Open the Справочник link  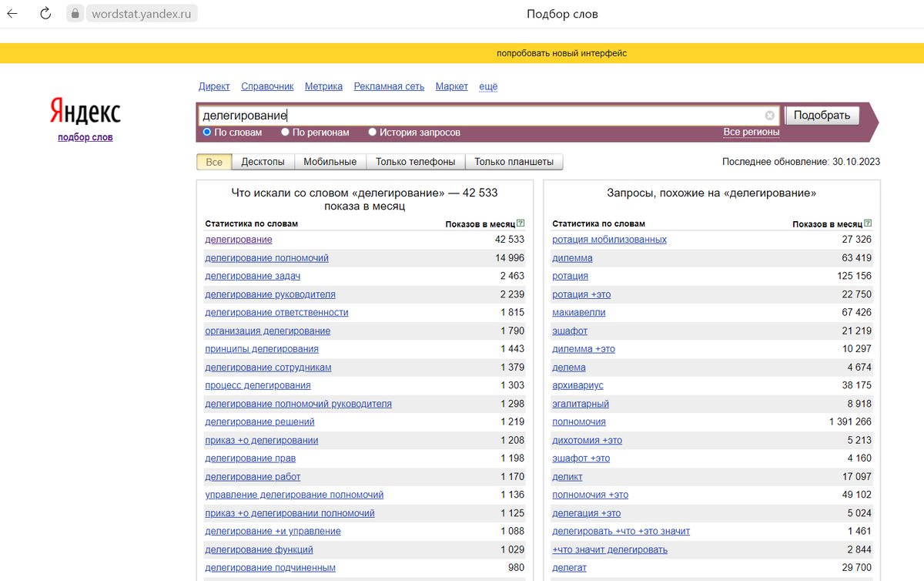[x=267, y=86]
